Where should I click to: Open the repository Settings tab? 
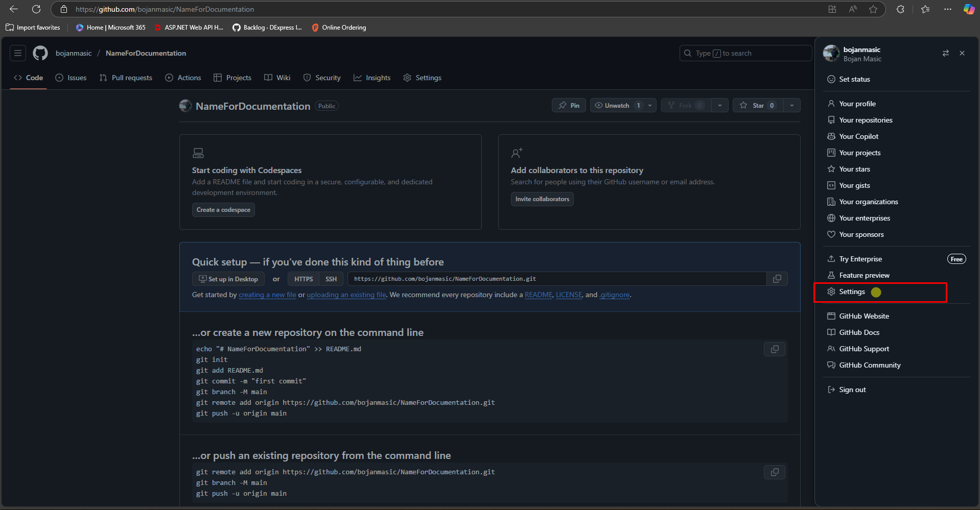pyautogui.click(x=423, y=78)
